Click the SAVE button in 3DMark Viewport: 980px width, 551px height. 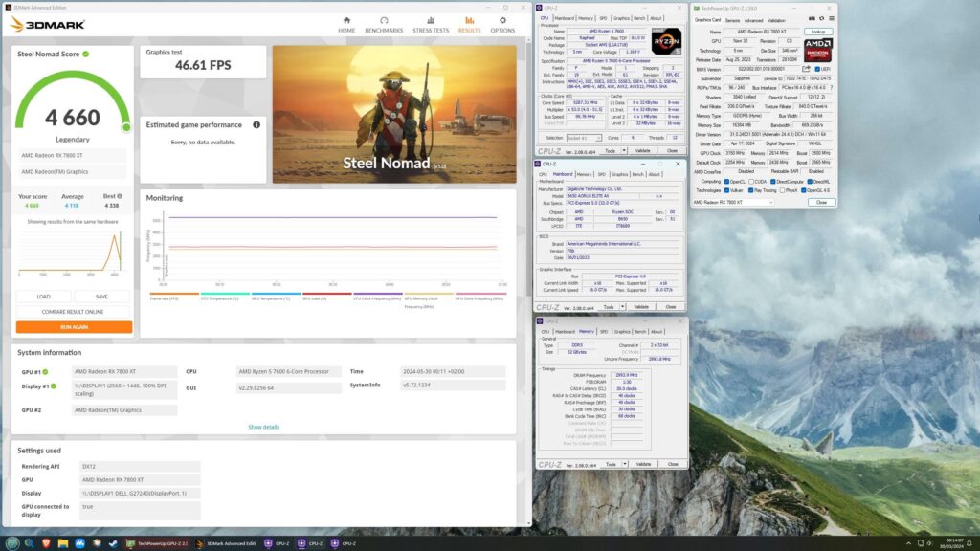pyautogui.click(x=101, y=297)
